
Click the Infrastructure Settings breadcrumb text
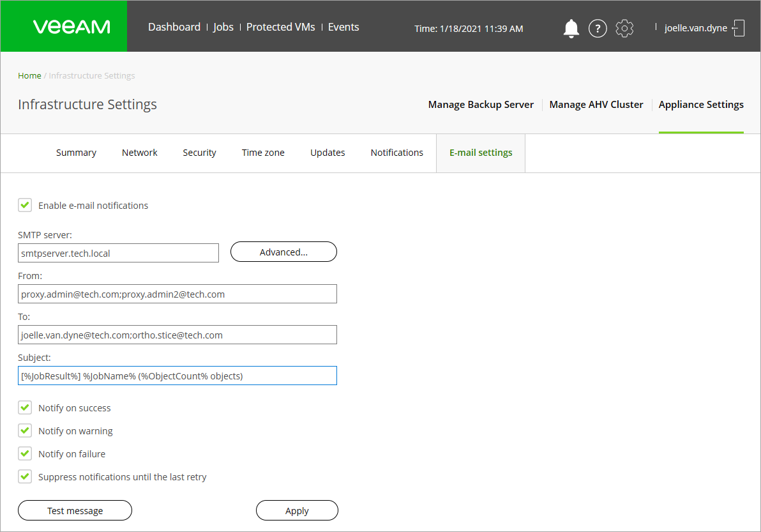tap(92, 76)
